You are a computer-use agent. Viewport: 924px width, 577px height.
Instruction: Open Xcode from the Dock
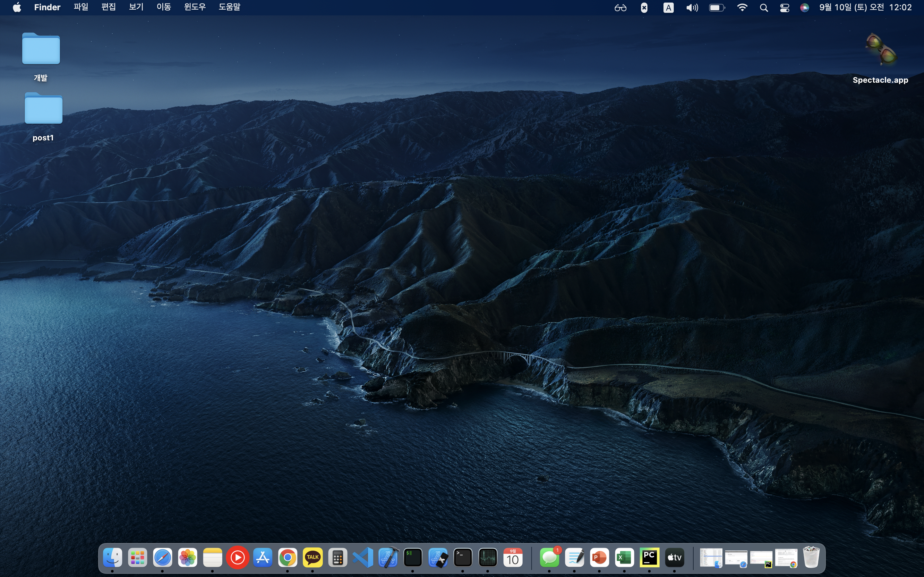click(388, 557)
